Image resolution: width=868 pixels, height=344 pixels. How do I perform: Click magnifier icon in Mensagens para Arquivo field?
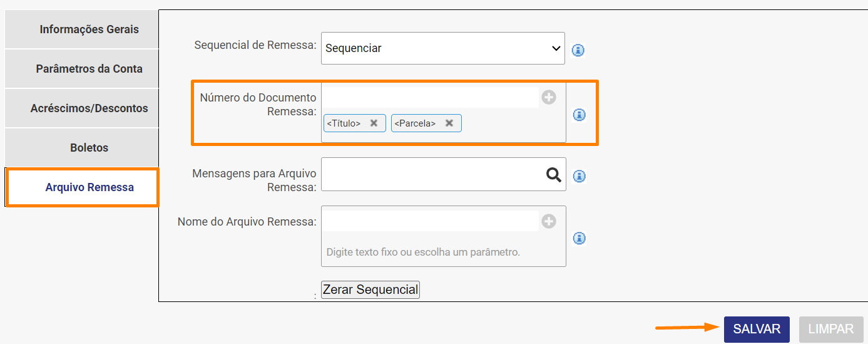[x=553, y=175]
